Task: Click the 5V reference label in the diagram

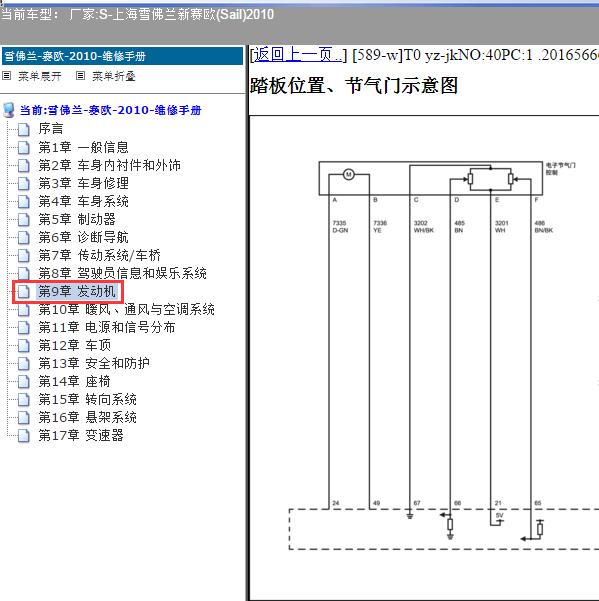Action: click(x=499, y=516)
